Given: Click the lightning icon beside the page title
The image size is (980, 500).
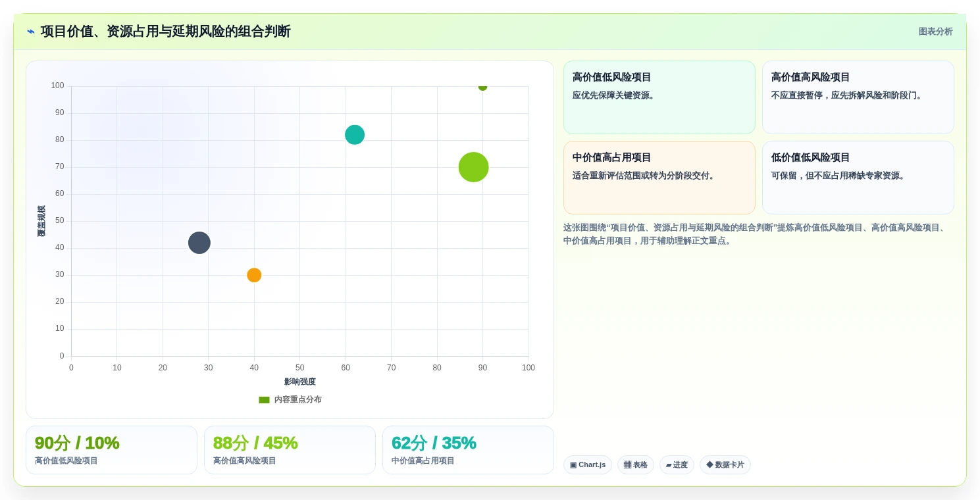Looking at the screenshot, I should 31,32.
